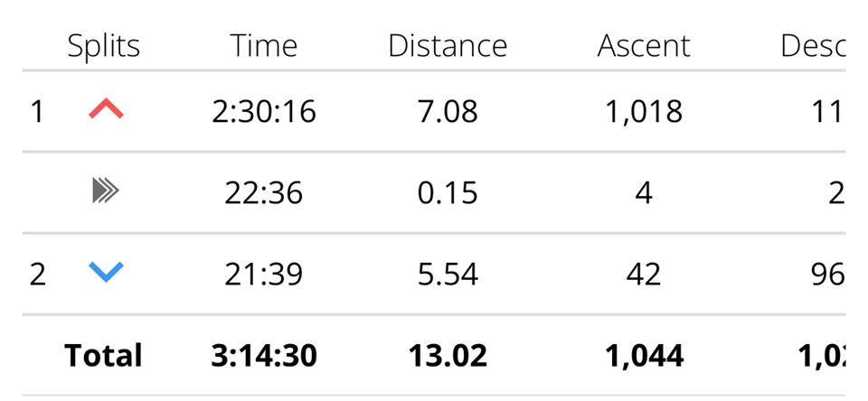The width and height of the screenshot is (868, 401).
Task: Select the Splits column header
Action: click(x=103, y=46)
